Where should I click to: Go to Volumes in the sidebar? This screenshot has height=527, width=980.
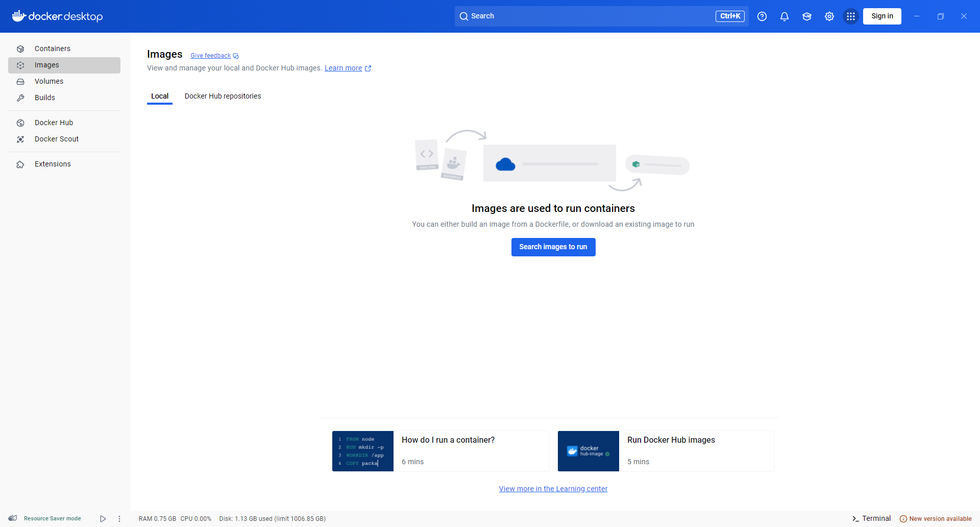pos(64,82)
